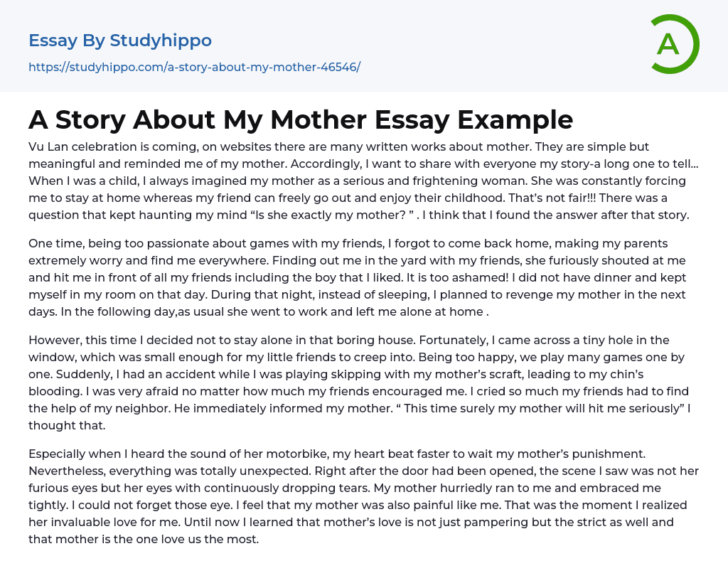Open the studyhippo.com essay URL link
Viewport: 728px width, 588px height.
pyautogui.click(x=194, y=67)
